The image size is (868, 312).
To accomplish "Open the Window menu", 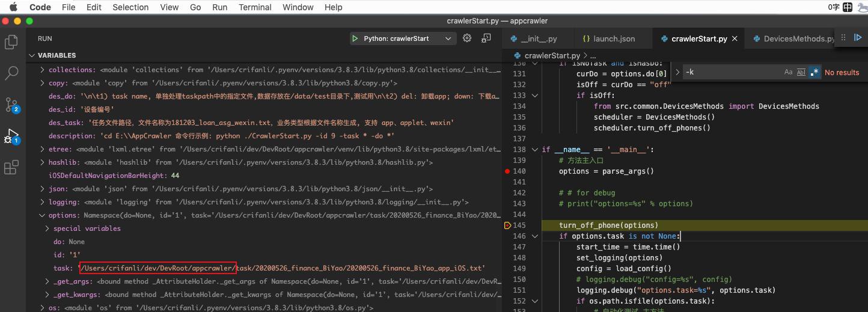I will click(x=298, y=7).
